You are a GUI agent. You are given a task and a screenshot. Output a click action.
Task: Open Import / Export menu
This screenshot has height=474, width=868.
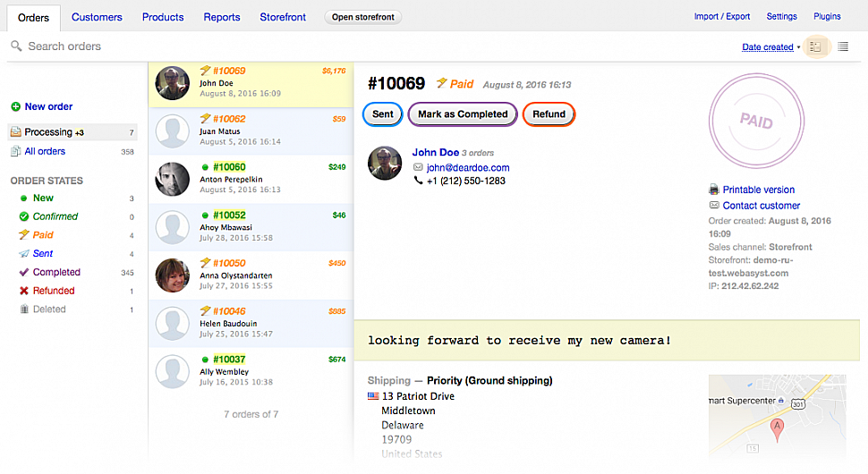[722, 17]
